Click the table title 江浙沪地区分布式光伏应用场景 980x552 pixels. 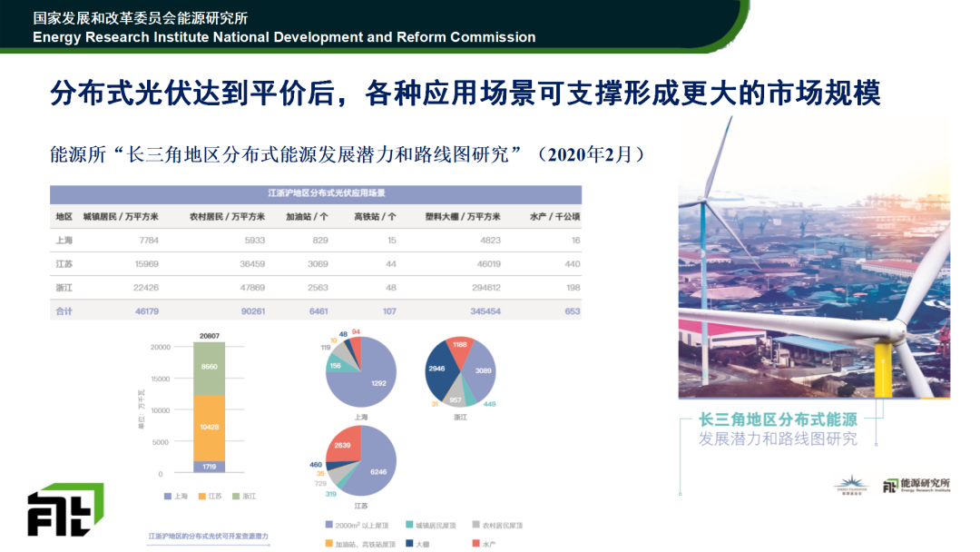coord(327,193)
